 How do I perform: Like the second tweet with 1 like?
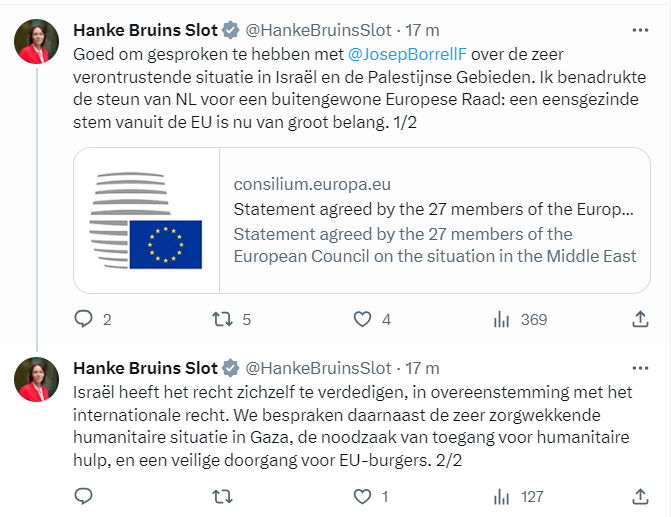[x=364, y=496]
